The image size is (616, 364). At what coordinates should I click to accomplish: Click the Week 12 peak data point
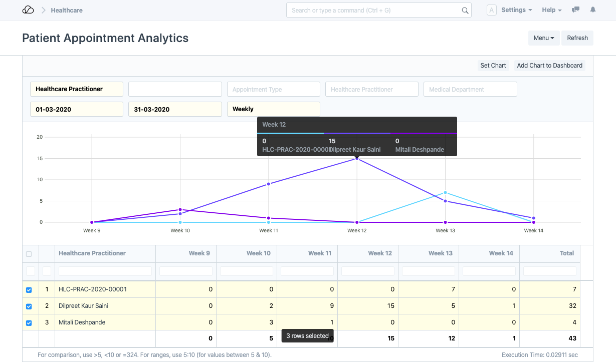tap(357, 158)
